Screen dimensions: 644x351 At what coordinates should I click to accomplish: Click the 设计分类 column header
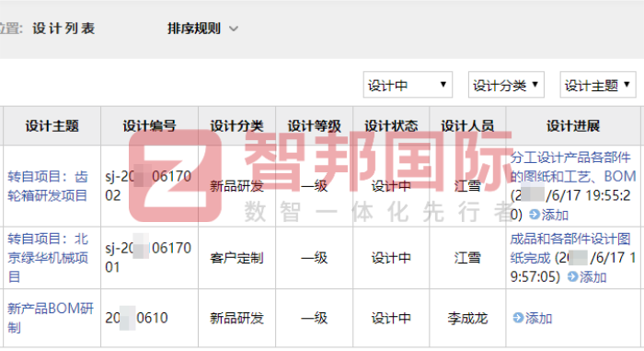pyautogui.click(x=236, y=126)
